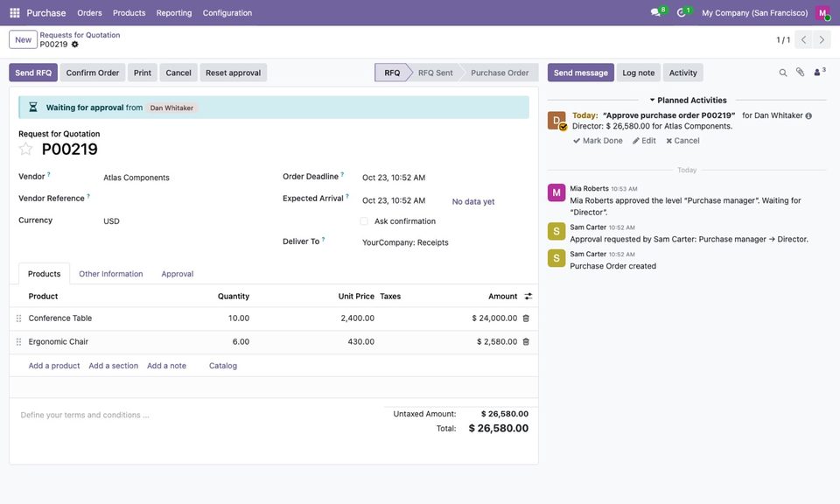Grab the Conference Table row handle

[x=18, y=318]
